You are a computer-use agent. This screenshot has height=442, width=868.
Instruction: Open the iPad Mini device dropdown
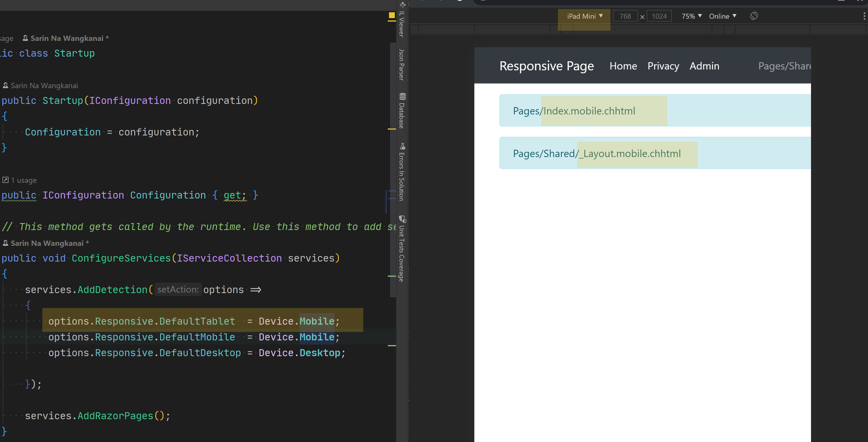click(x=584, y=16)
